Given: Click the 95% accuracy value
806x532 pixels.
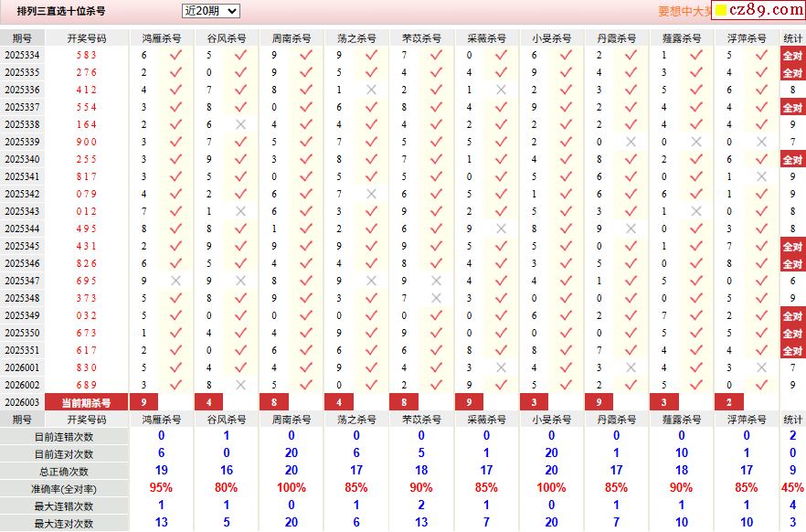Looking at the screenshot, I should click(x=161, y=487).
